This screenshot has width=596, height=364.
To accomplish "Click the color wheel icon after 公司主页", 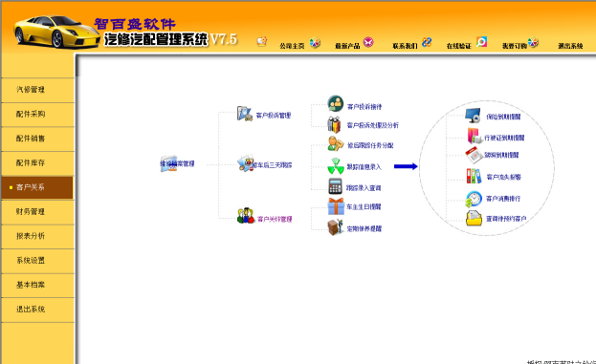I will tap(315, 42).
